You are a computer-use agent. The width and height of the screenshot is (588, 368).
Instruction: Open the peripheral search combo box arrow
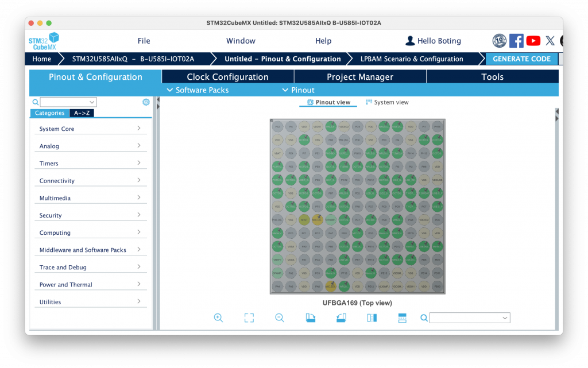92,102
